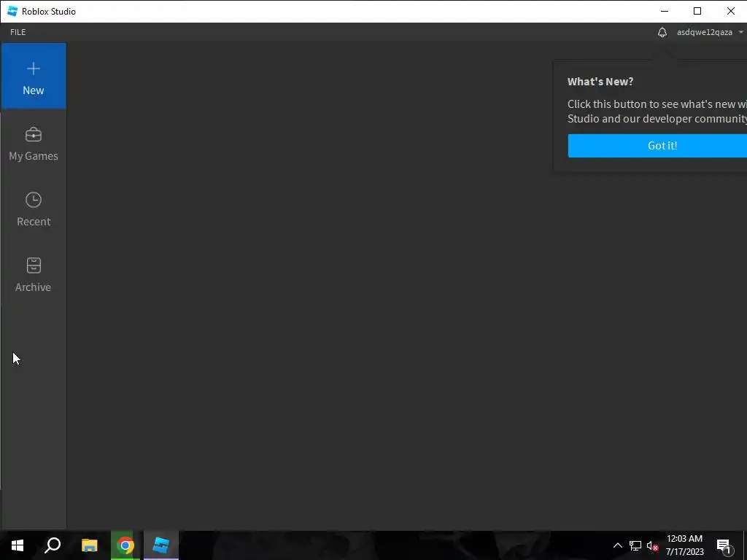The width and height of the screenshot is (747, 560).
Task: Open the Windows Start menu
Action: 18,545
